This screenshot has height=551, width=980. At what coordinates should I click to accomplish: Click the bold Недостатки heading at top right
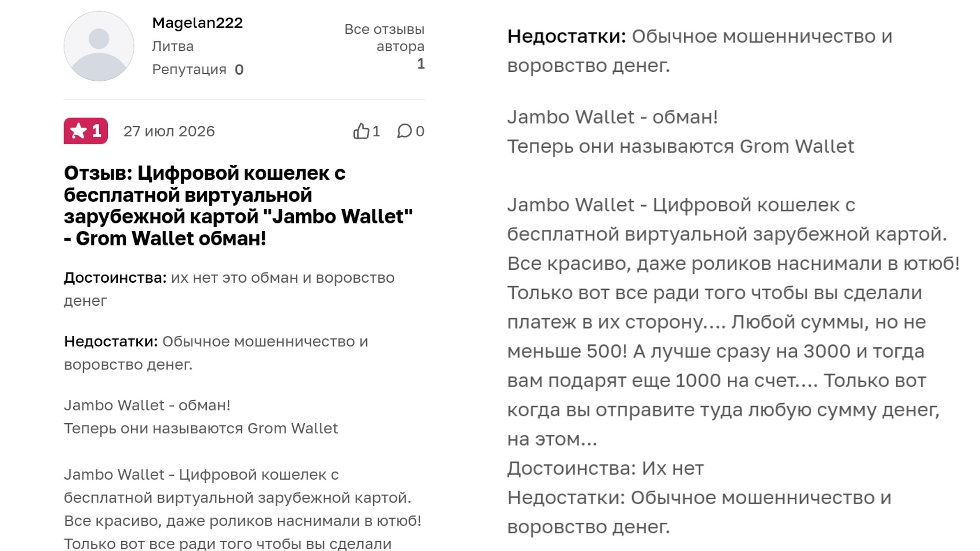coord(567,36)
